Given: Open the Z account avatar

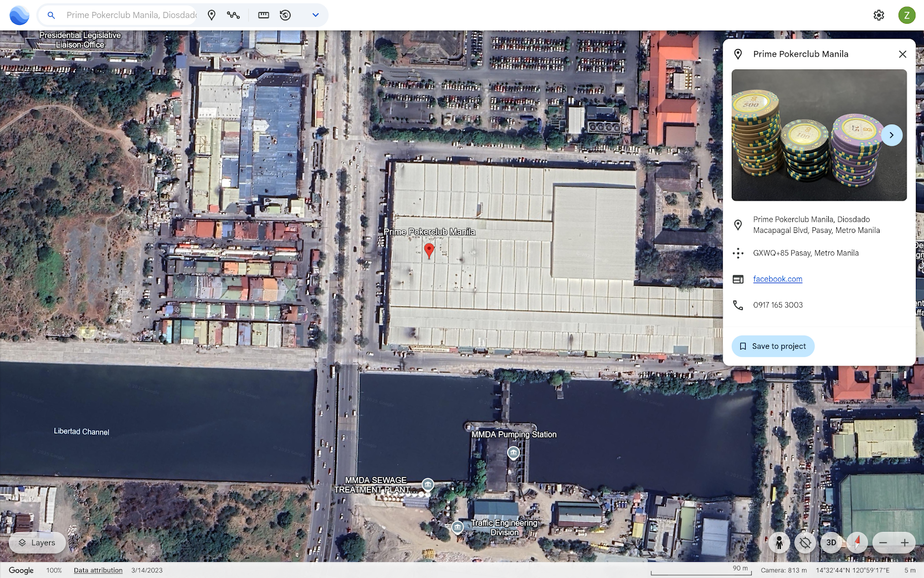Looking at the screenshot, I should click(907, 15).
